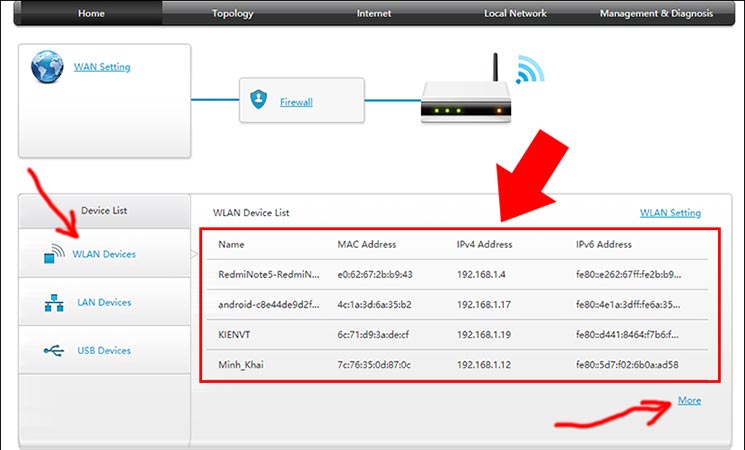The image size is (745, 450).
Task: Go to the Local Network tab
Action: pos(515,13)
